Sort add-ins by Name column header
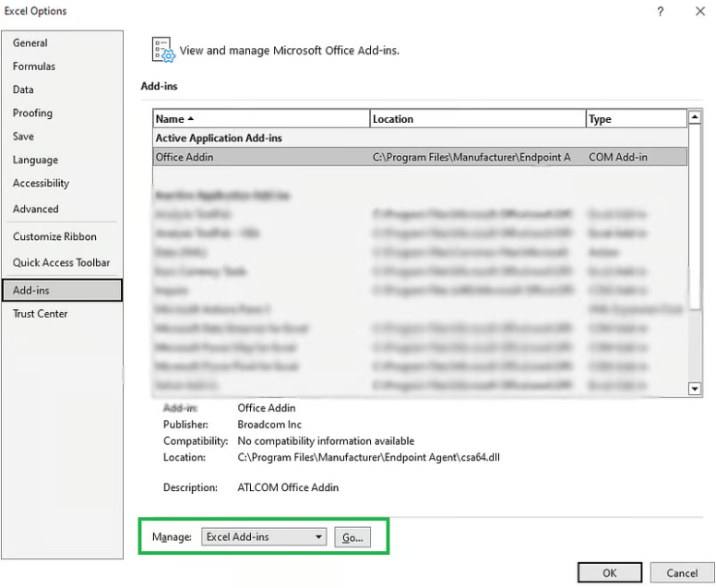The height and width of the screenshot is (588, 716). coord(261,119)
